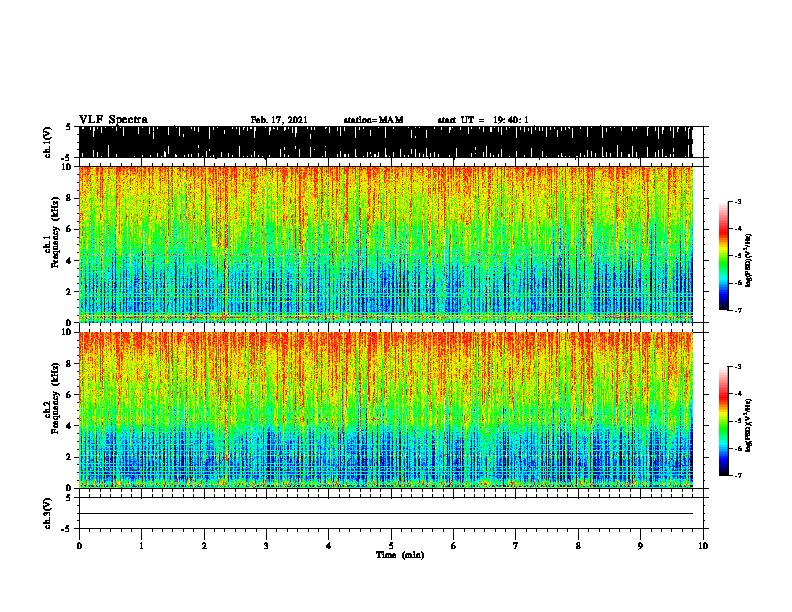Click the "-3" tick on ch.1 colorbar
Viewport: 792px width, 612px height.
coord(738,201)
